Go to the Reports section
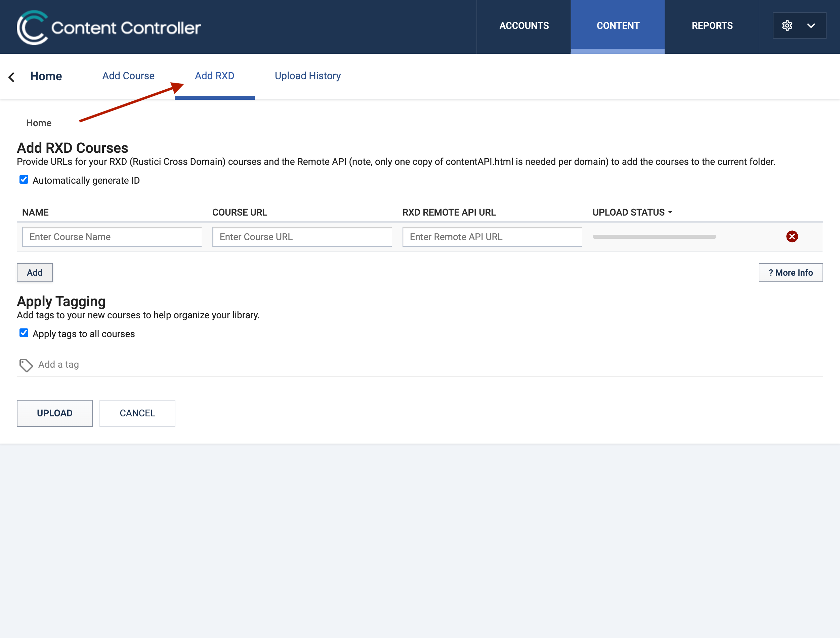840x638 pixels. [x=712, y=26]
